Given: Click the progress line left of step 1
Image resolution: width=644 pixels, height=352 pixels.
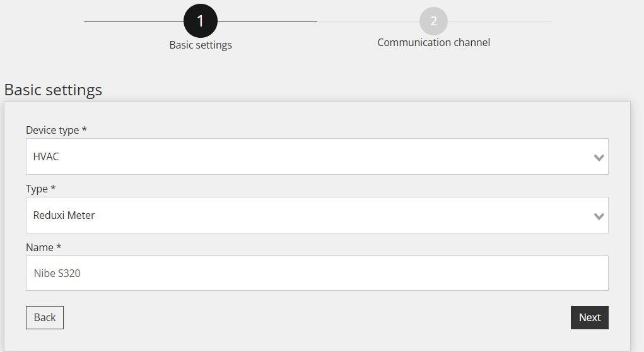Looking at the screenshot, I should (134, 21).
